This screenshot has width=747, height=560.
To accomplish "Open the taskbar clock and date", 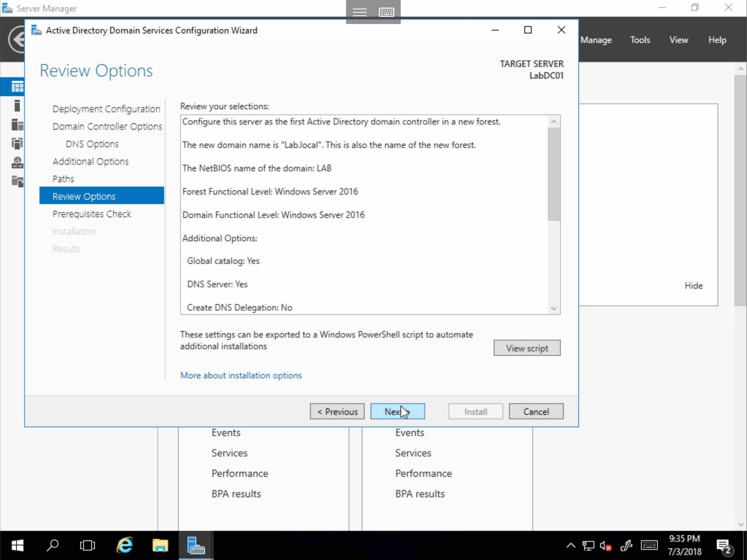I will [x=684, y=545].
